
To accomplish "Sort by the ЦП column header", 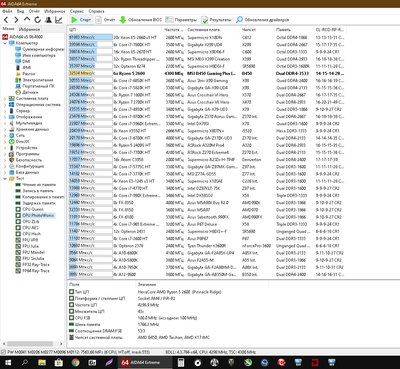I will [115, 30].
